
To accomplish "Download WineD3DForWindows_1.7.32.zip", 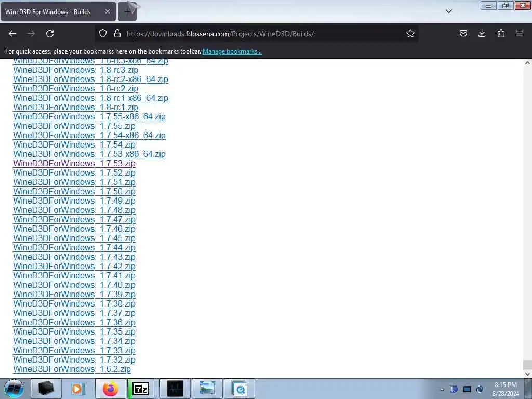I will tap(74, 360).
